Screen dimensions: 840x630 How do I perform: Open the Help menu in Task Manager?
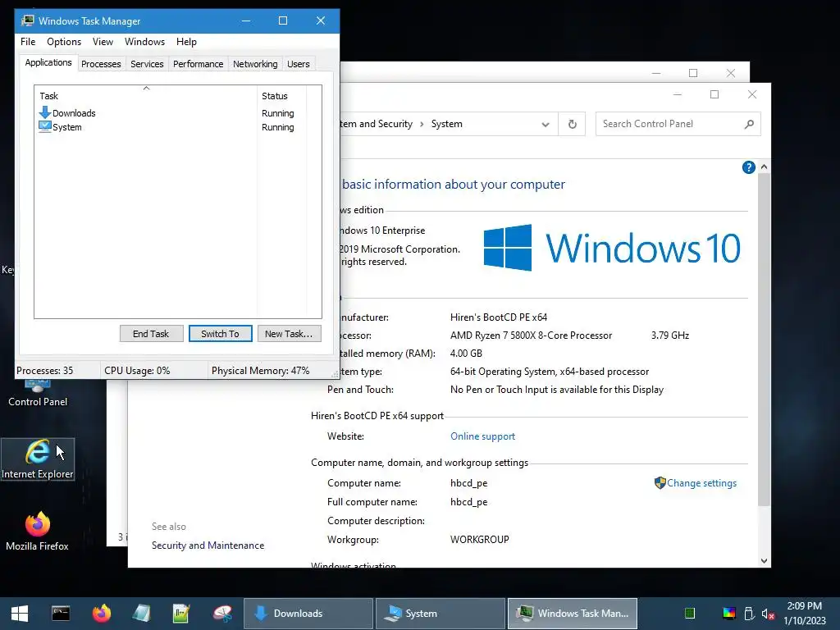coord(186,42)
